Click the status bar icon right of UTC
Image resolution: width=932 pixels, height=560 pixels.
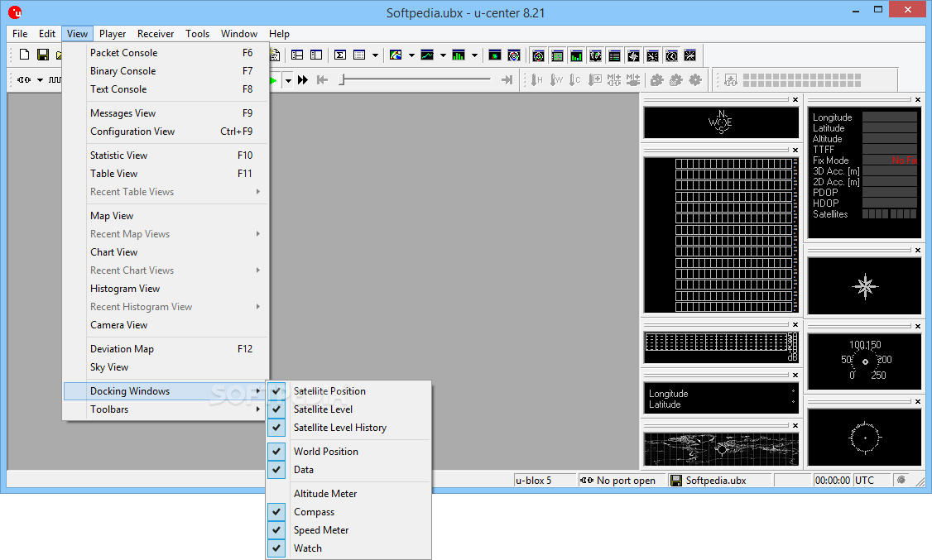tap(901, 480)
